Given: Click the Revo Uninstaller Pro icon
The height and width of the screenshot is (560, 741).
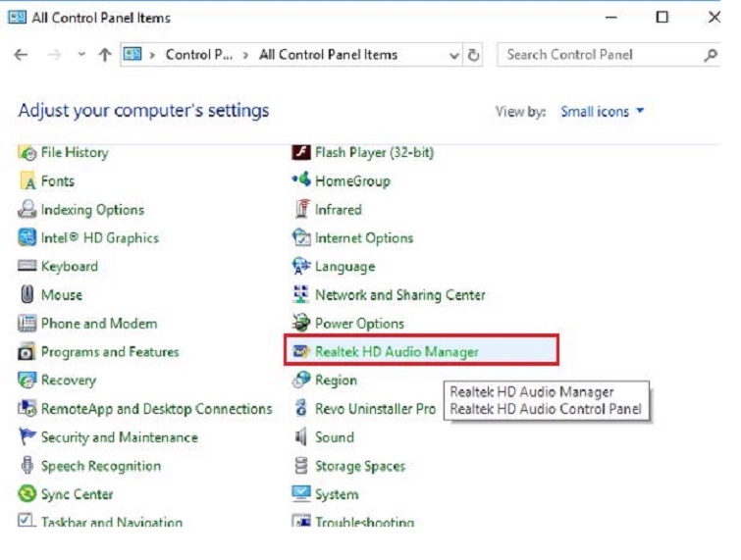Looking at the screenshot, I should click(x=302, y=410).
